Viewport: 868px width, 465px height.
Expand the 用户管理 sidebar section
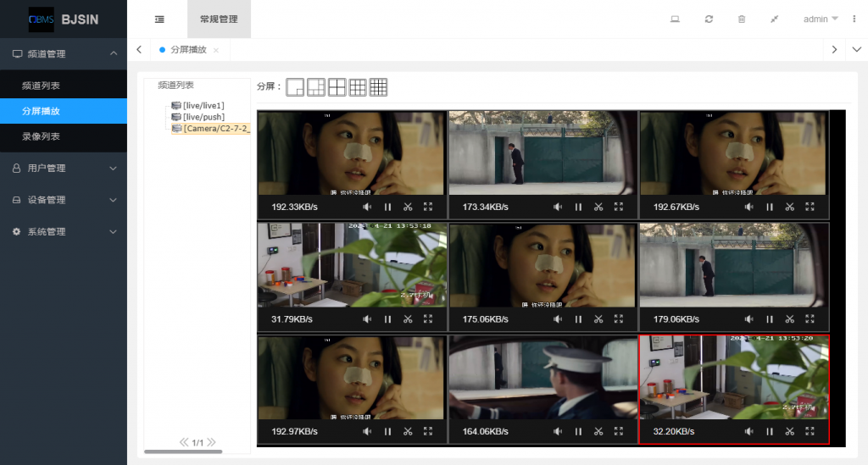(x=64, y=168)
